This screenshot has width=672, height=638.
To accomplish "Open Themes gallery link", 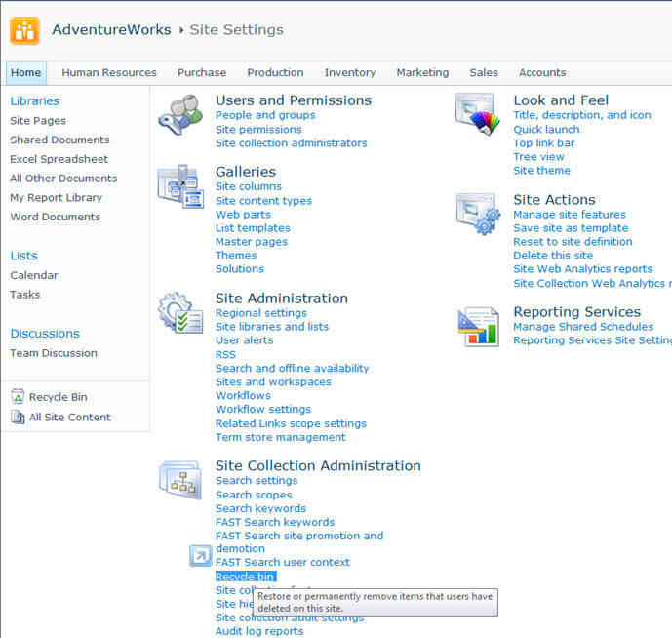I will (x=236, y=256).
